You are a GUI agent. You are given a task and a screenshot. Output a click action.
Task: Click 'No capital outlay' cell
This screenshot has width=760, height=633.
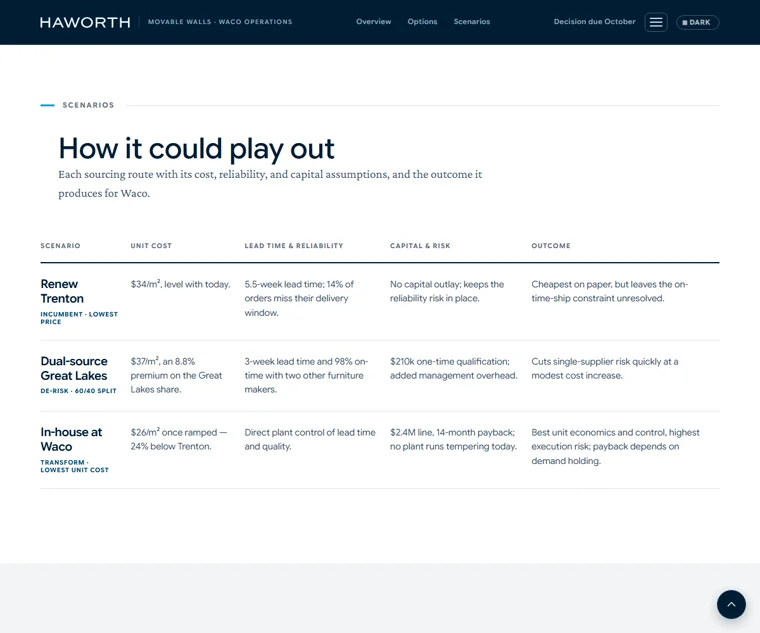(447, 291)
